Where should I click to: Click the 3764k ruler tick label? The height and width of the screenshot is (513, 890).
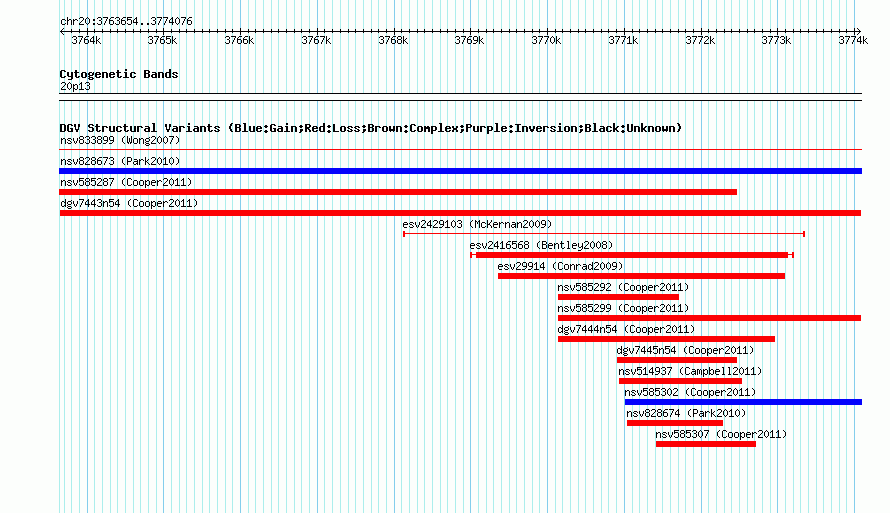pos(86,40)
